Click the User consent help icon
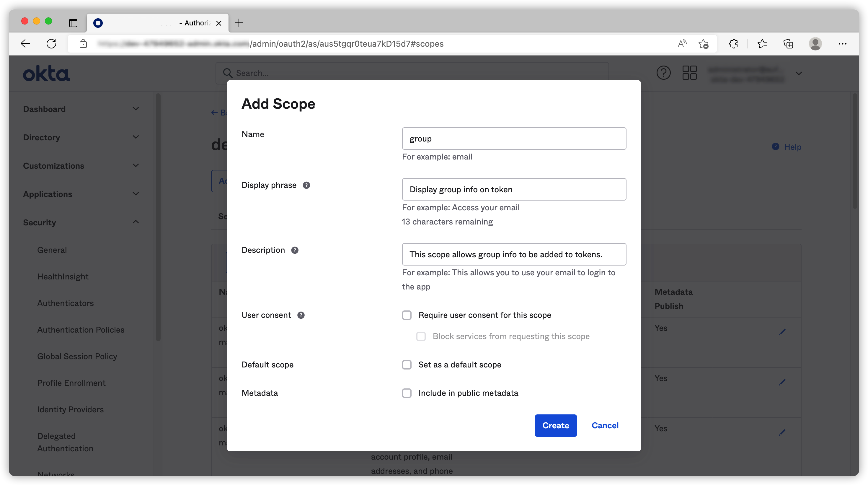 point(301,315)
